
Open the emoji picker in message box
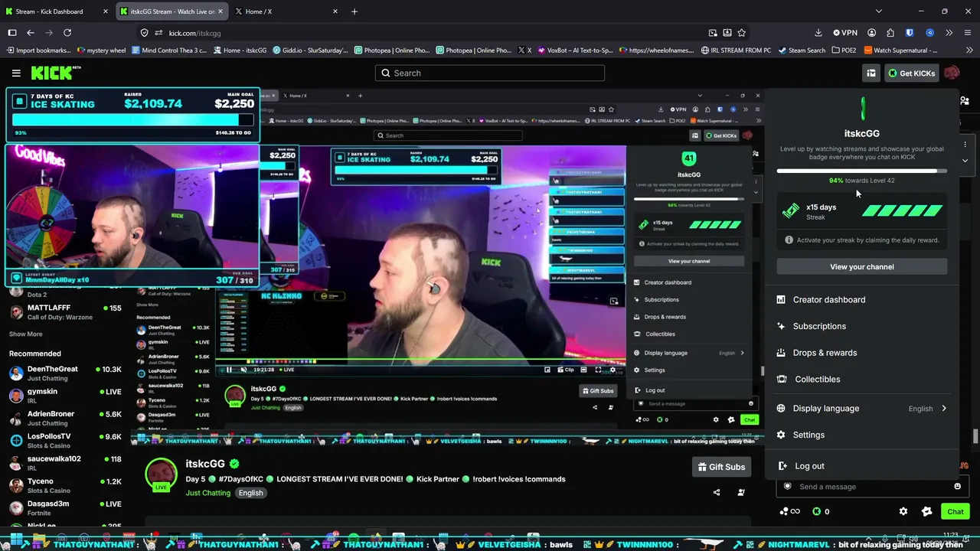(x=957, y=487)
